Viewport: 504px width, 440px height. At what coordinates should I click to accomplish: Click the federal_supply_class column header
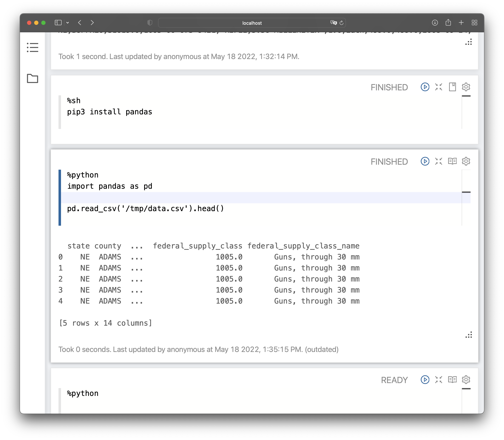[198, 246]
